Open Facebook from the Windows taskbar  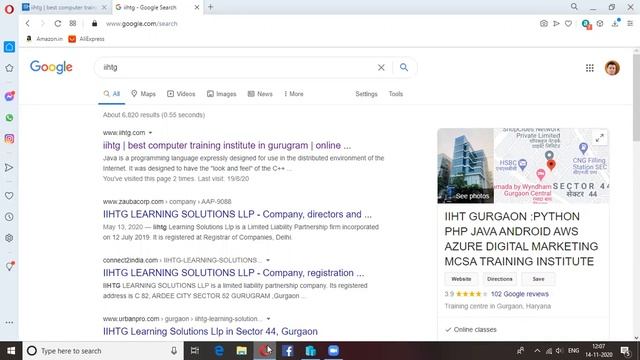pyautogui.click(x=288, y=351)
